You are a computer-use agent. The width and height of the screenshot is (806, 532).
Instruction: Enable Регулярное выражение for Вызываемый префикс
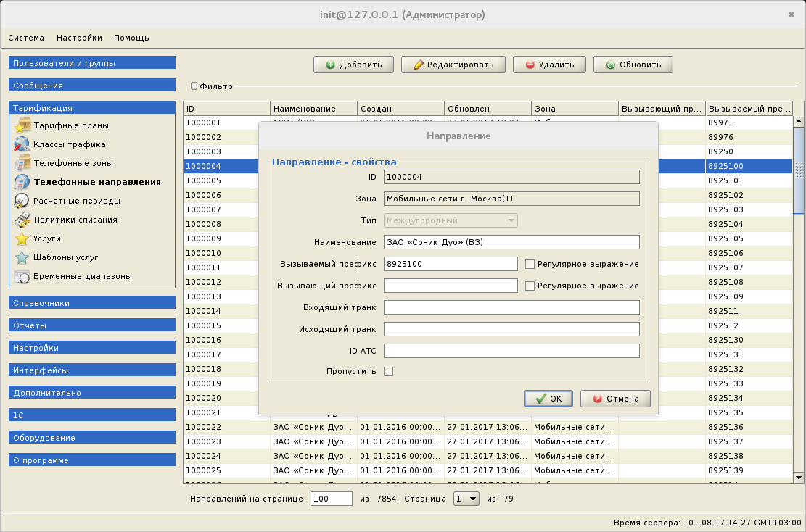pyautogui.click(x=530, y=264)
